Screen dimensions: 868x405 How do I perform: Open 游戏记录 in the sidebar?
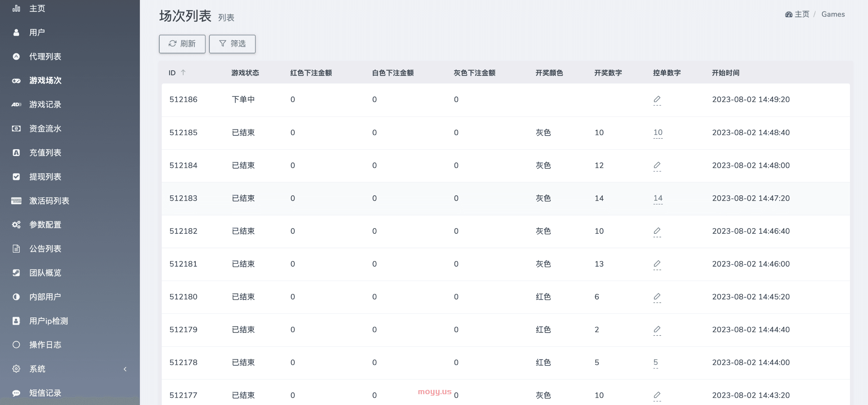pos(45,104)
